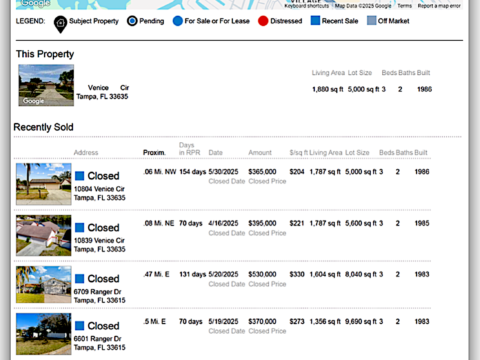The image size is (480, 360).
Task: Click the Tampa, FL 33635 subject address
Action: pyautogui.click(x=102, y=97)
